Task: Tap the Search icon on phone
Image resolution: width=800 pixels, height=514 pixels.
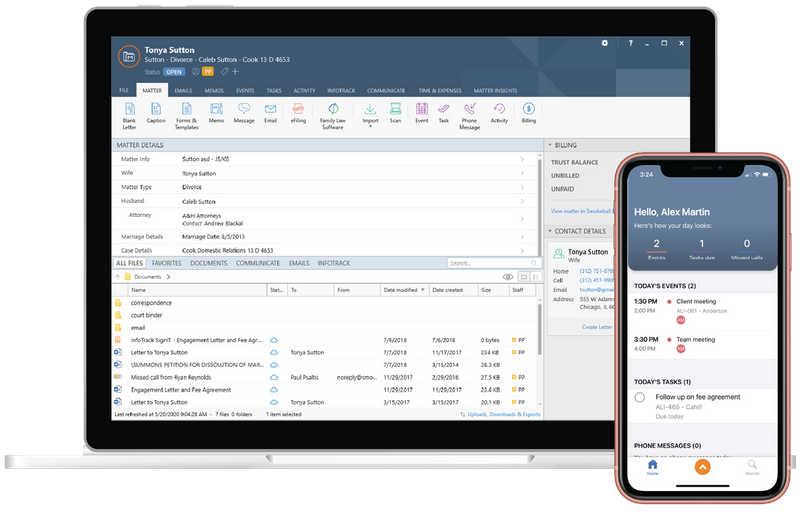Action: click(x=752, y=467)
